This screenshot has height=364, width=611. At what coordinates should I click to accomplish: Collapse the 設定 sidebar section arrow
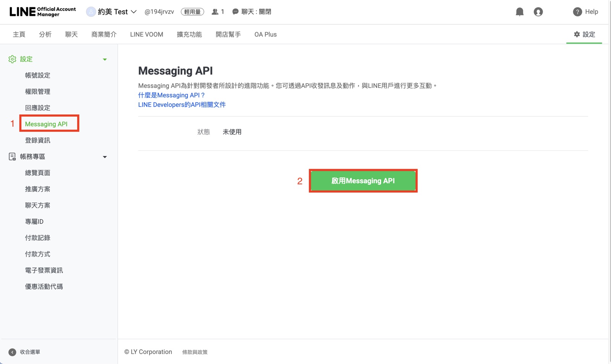[x=105, y=60]
